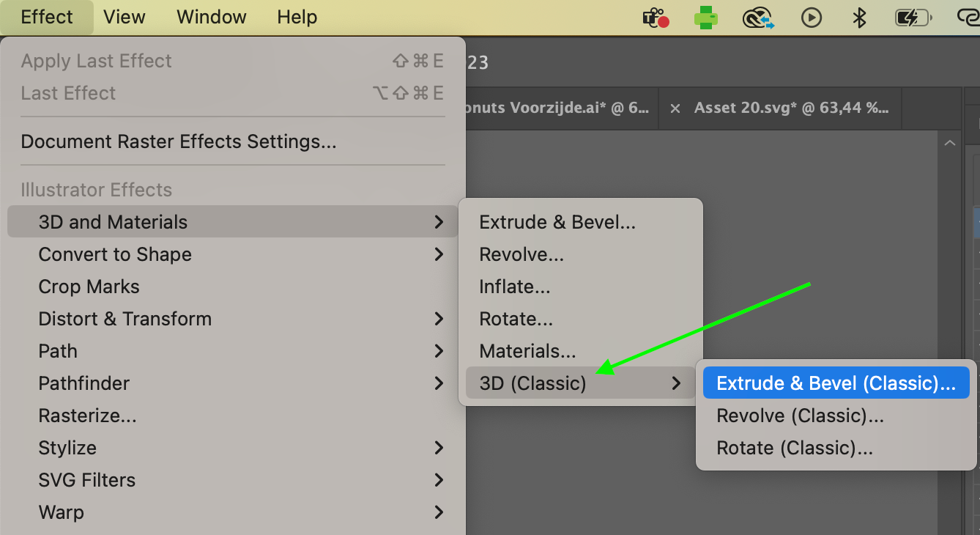
Task: Click the battery charging status icon
Action: [913, 18]
